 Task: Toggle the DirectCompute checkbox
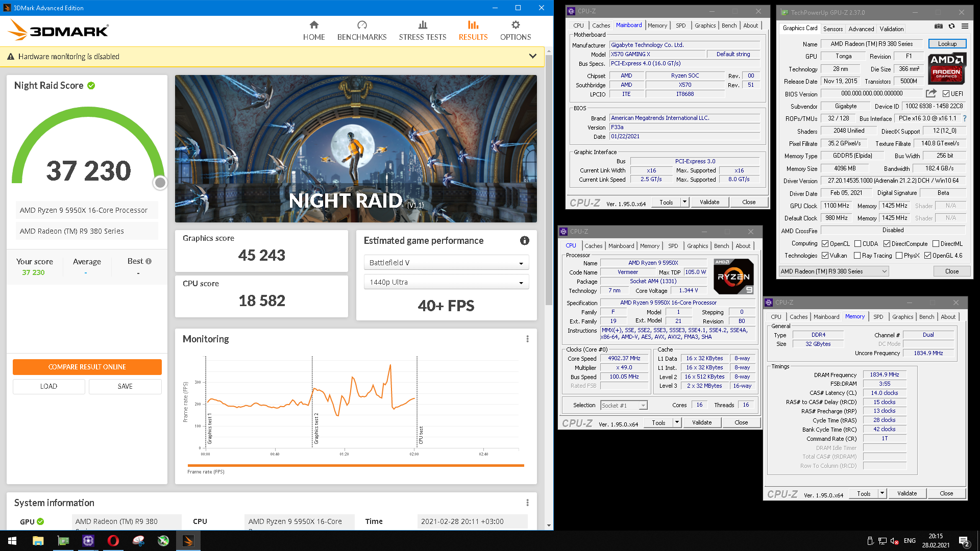pos(887,244)
